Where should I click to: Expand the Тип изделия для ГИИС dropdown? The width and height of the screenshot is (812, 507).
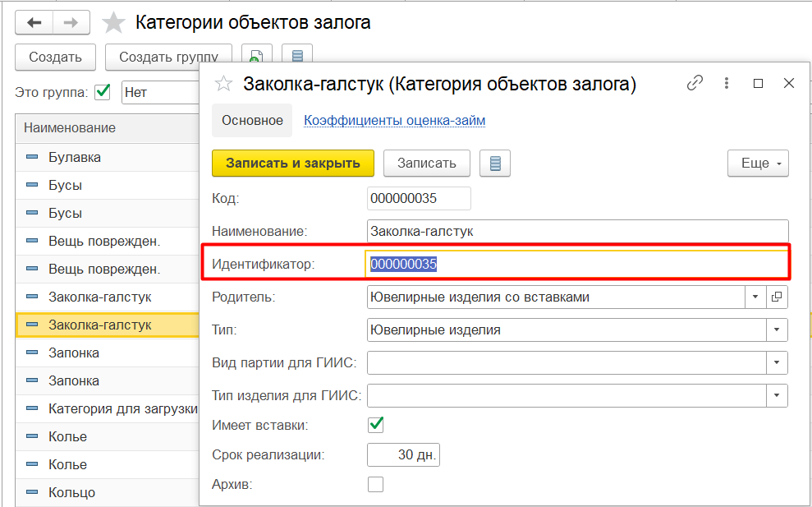pyautogui.click(x=777, y=395)
